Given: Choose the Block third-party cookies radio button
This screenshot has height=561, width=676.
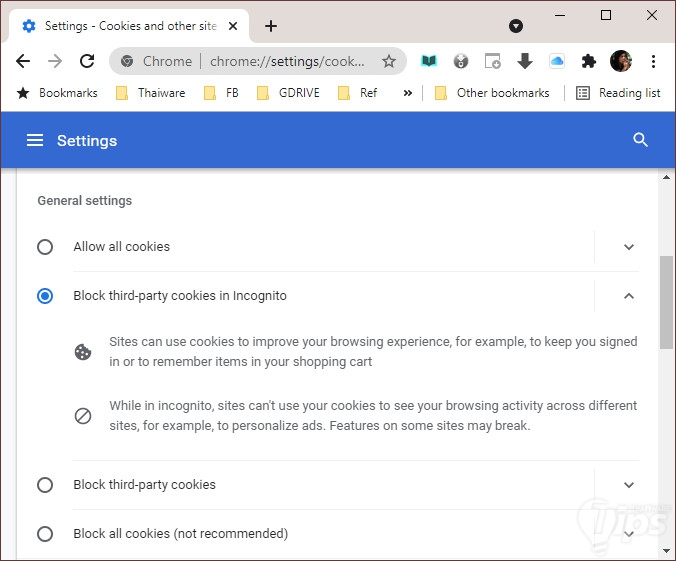Looking at the screenshot, I should [45, 485].
